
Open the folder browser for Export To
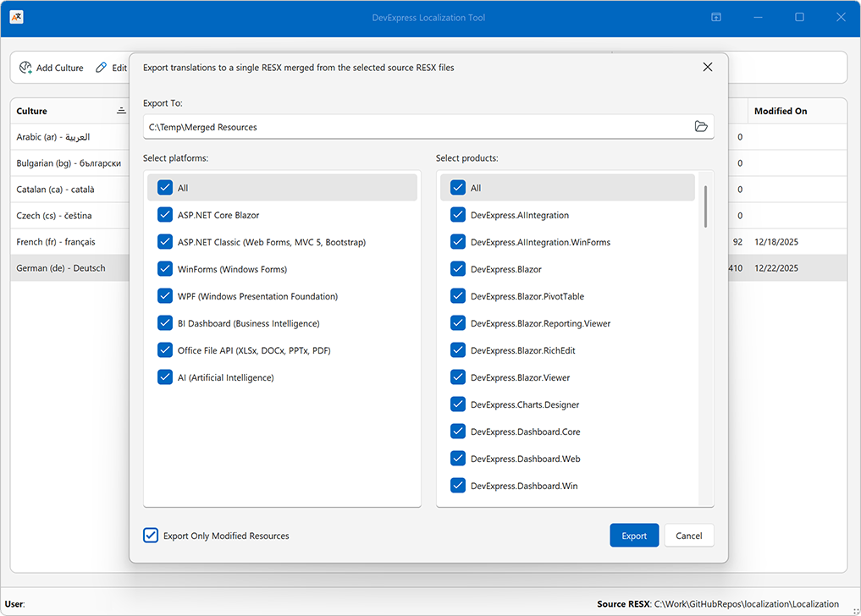[x=701, y=125]
